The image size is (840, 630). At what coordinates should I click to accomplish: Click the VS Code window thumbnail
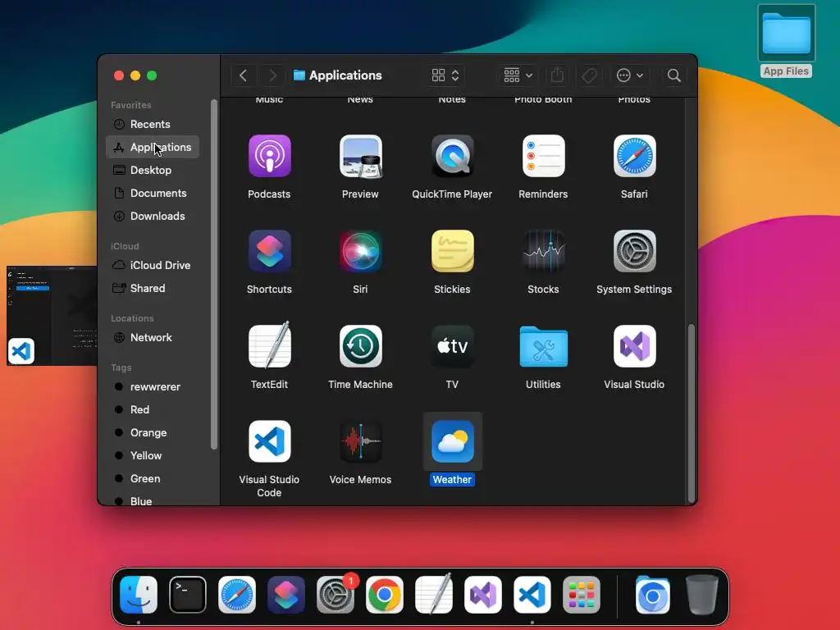pyautogui.click(x=52, y=316)
